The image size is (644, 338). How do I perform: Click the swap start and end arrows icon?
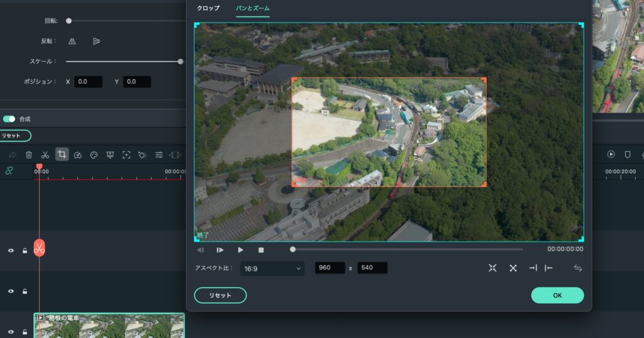(577, 268)
